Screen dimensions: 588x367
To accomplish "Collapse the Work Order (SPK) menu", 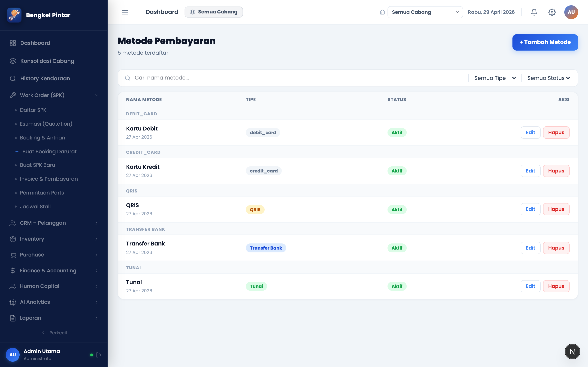I will pyautogui.click(x=54, y=95).
